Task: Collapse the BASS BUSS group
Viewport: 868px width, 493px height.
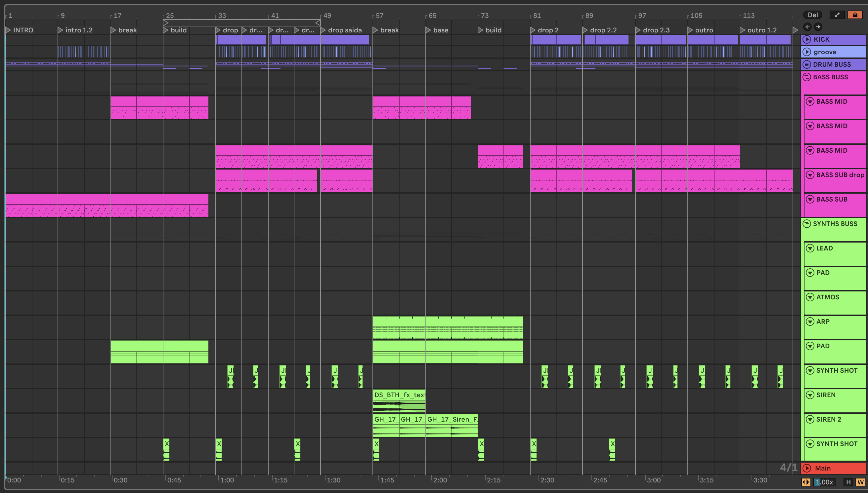Action: pos(807,77)
